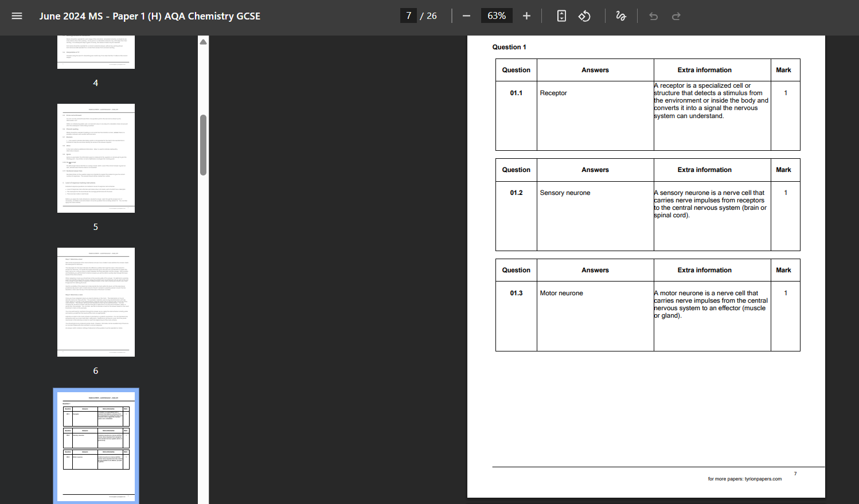Select the Question 1 heading text
This screenshot has height=504, width=859.
tap(508, 47)
